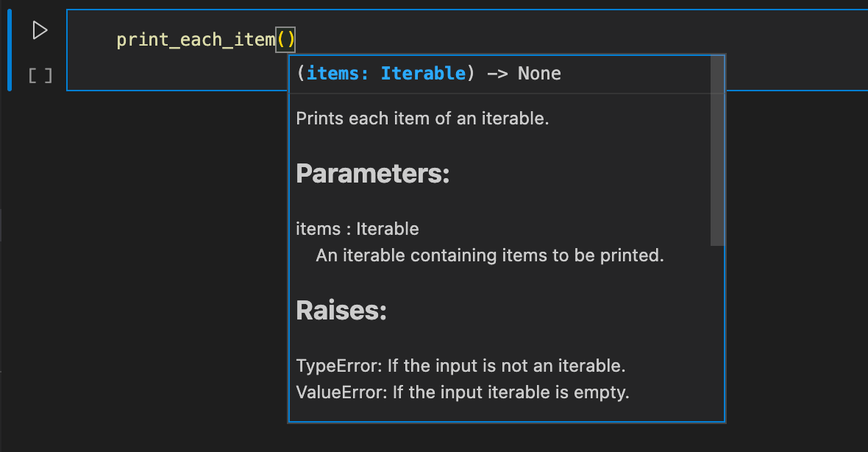This screenshot has width=868, height=452.
Task: Click 'None' return type in signature
Action: coord(539,74)
